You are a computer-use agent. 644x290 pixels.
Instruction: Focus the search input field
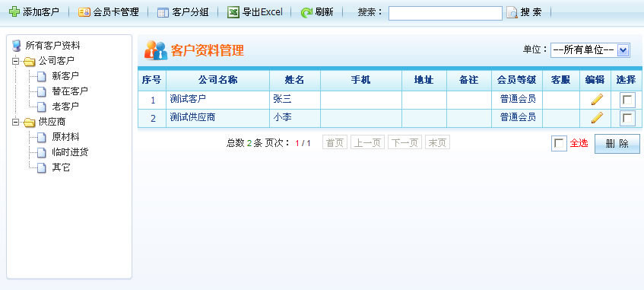coord(446,13)
